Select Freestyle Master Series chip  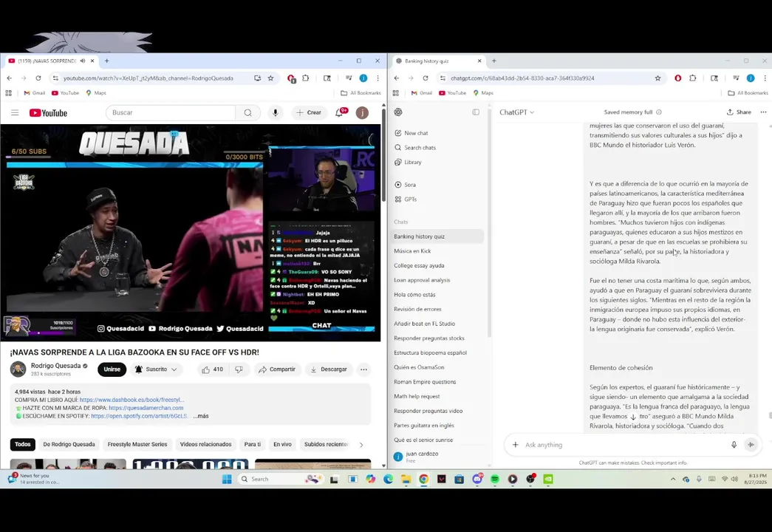click(137, 444)
